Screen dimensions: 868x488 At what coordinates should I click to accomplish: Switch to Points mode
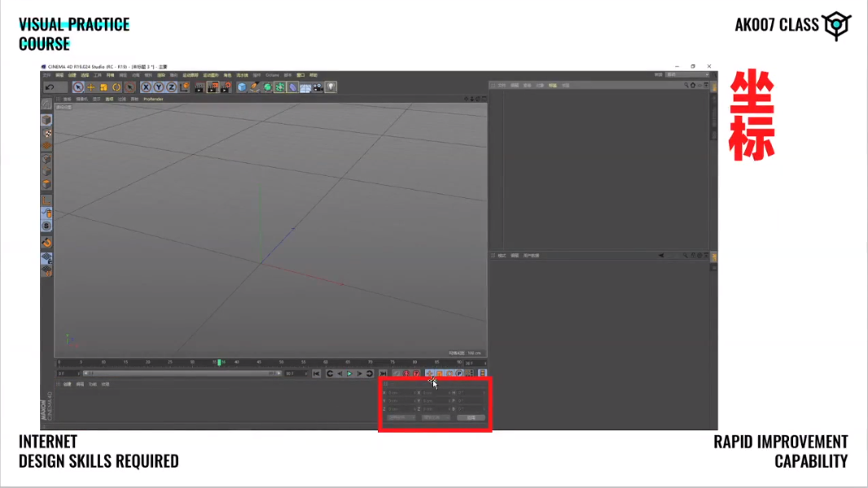tap(47, 160)
